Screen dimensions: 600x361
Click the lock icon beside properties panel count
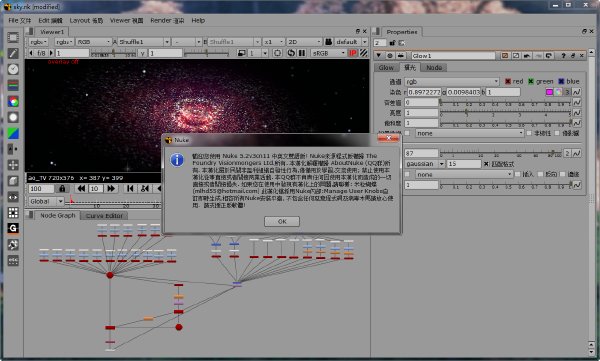coord(392,43)
